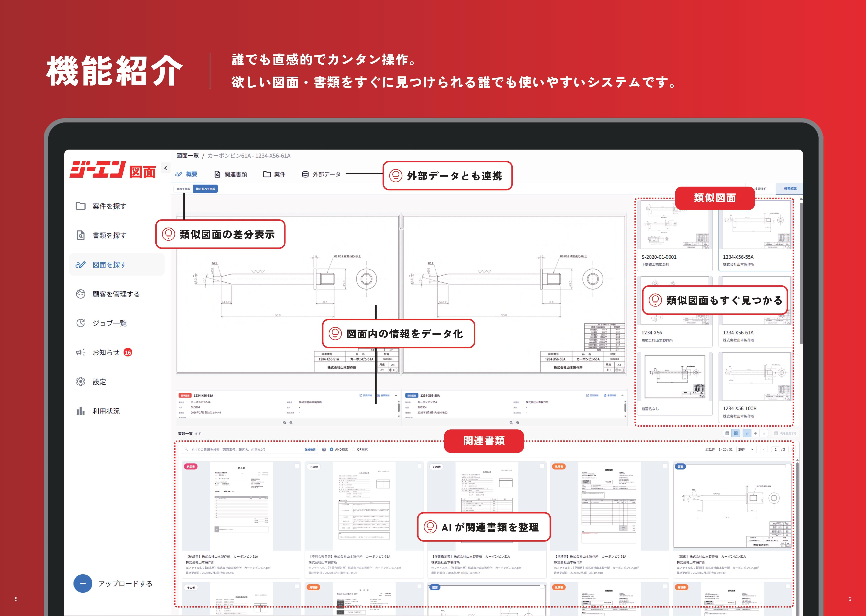Open 図面詳細 link for 1234-X56-51A
Image resolution: width=866 pixels, height=616 pixels.
click(366, 396)
